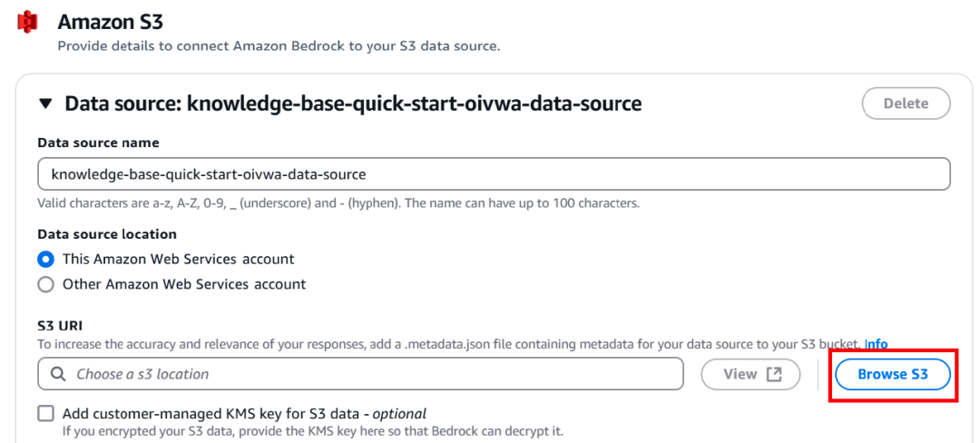
Task: Click the Choose a s3 location field
Action: click(372, 374)
